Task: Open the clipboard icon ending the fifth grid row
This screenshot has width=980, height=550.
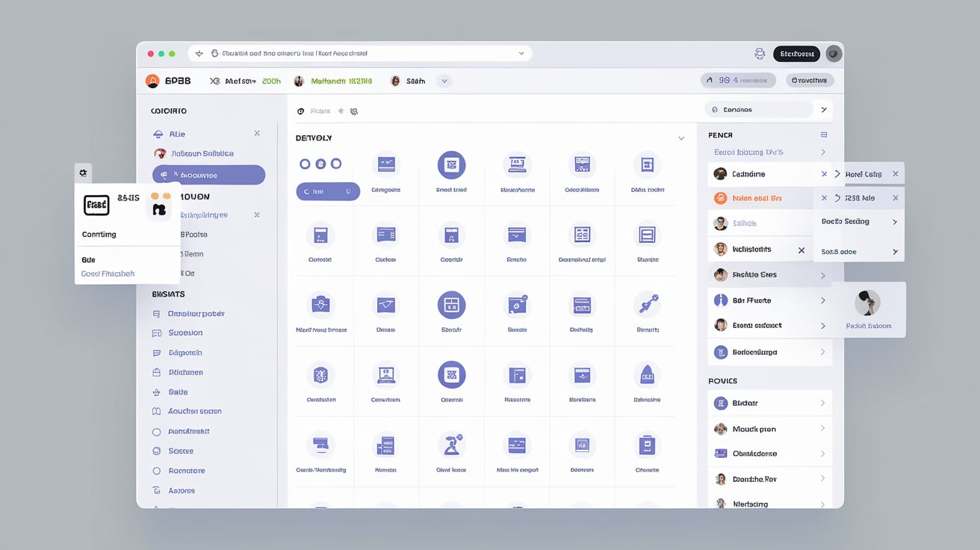Action: [647, 445]
